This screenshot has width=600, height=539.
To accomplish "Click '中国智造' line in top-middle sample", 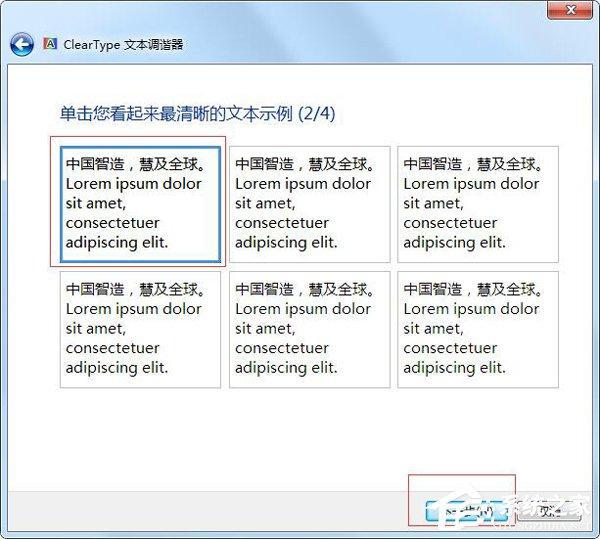I will [305, 164].
